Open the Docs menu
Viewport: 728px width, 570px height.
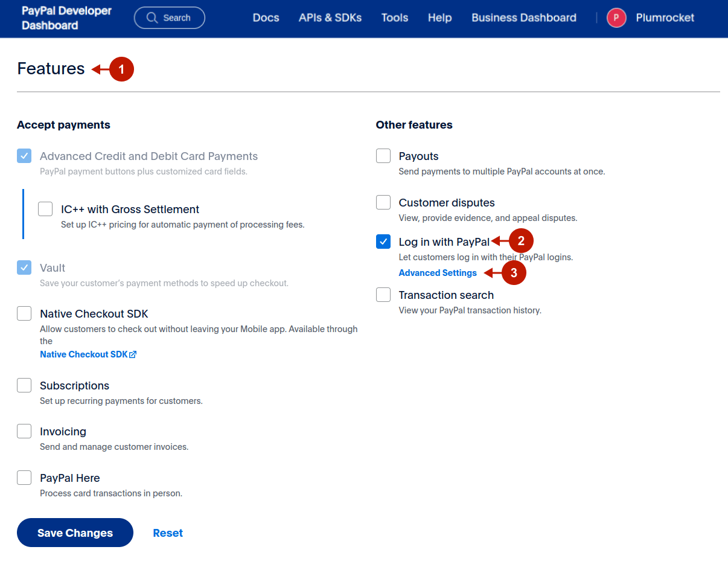click(266, 18)
